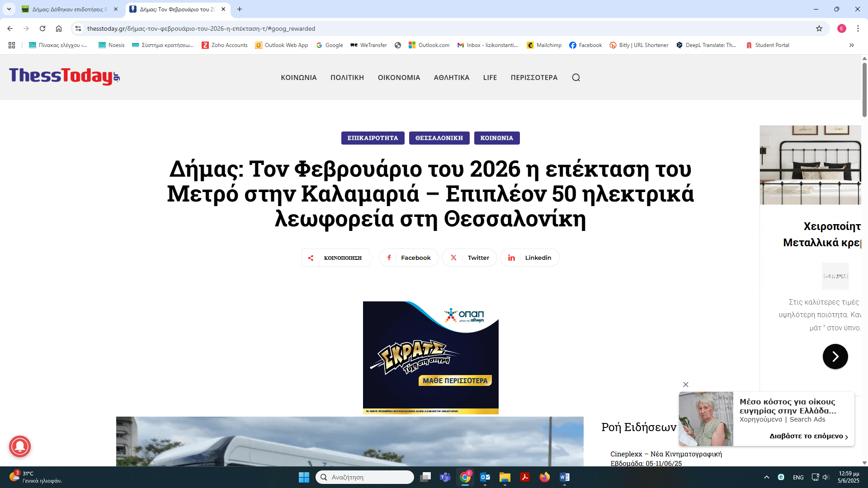Click the Windows taskbar search field
This screenshot has width=868, height=488.
pyautogui.click(x=364, y=477)
